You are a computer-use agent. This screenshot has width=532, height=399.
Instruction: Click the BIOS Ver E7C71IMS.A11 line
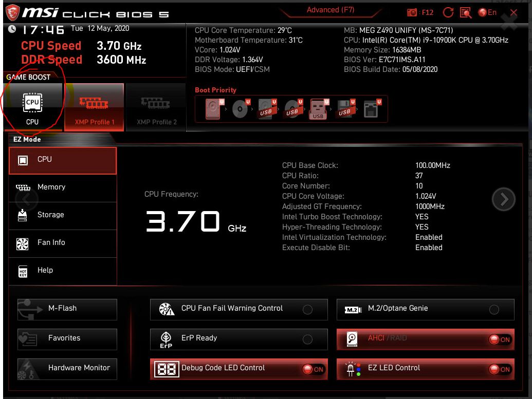(384, 60)
